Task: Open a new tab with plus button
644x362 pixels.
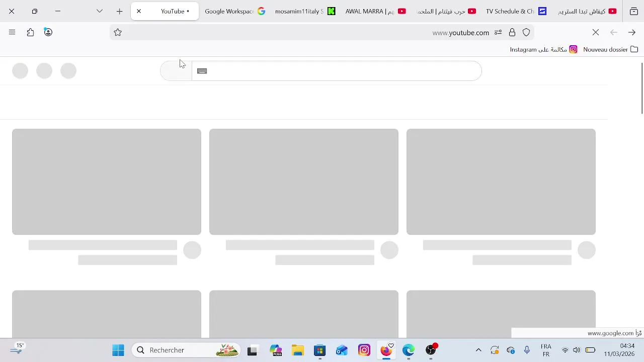Action: coord(119,11)
